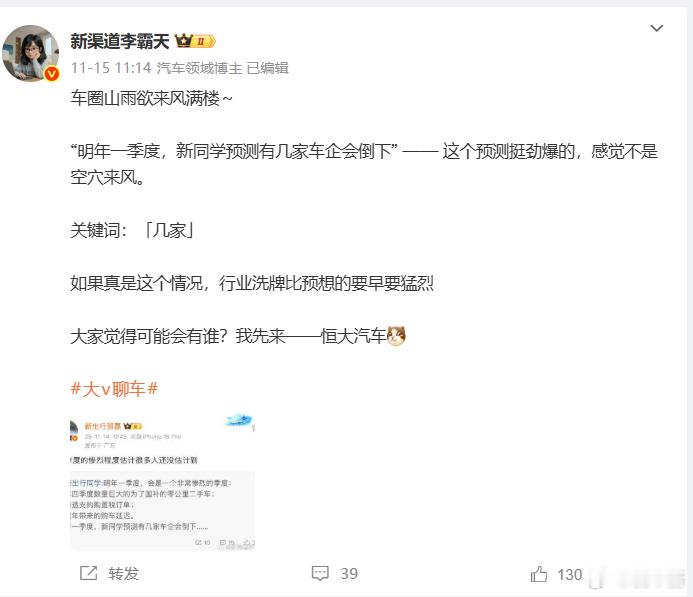Open the #大v聊车# hashtag topic
693x597 pixels.
[x=114, y=389]
